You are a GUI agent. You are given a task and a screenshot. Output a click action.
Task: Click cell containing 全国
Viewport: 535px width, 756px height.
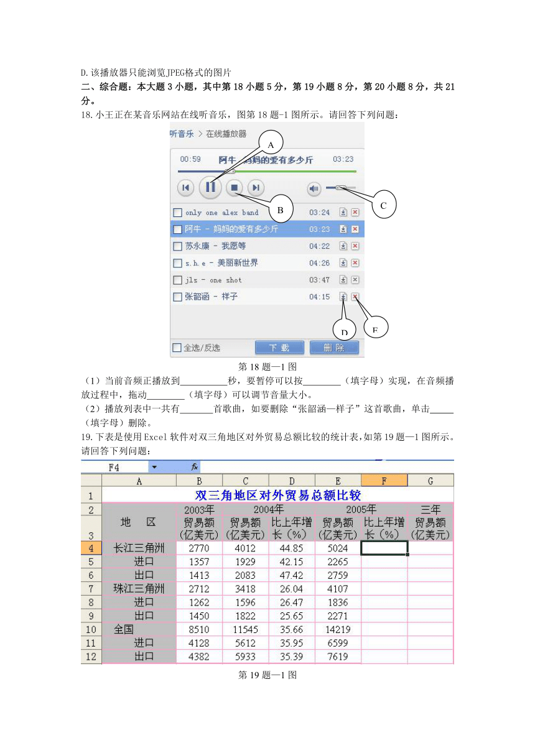139,629
